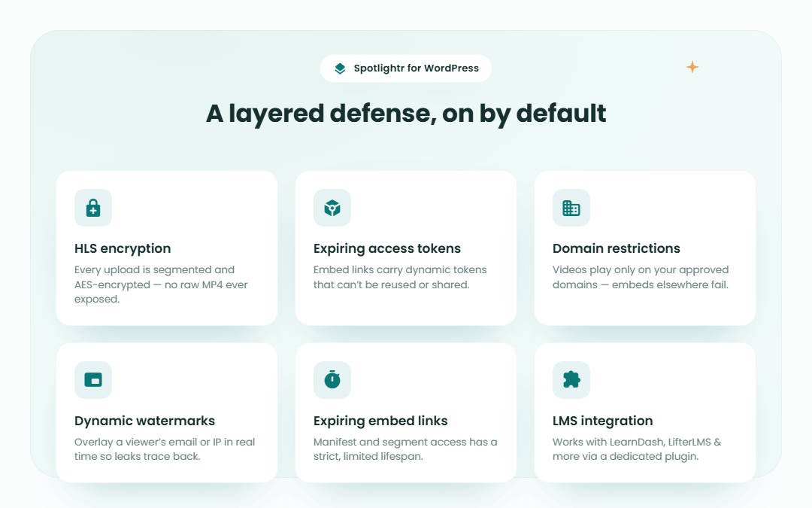Select the Domain restrictions heading

[617, 248]
